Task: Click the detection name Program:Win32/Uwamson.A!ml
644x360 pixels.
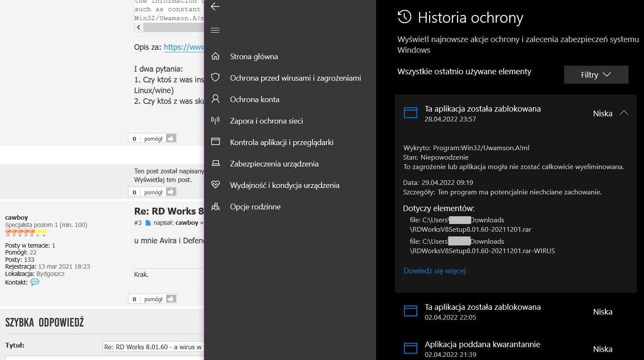Action: click(x=481, y=148)
